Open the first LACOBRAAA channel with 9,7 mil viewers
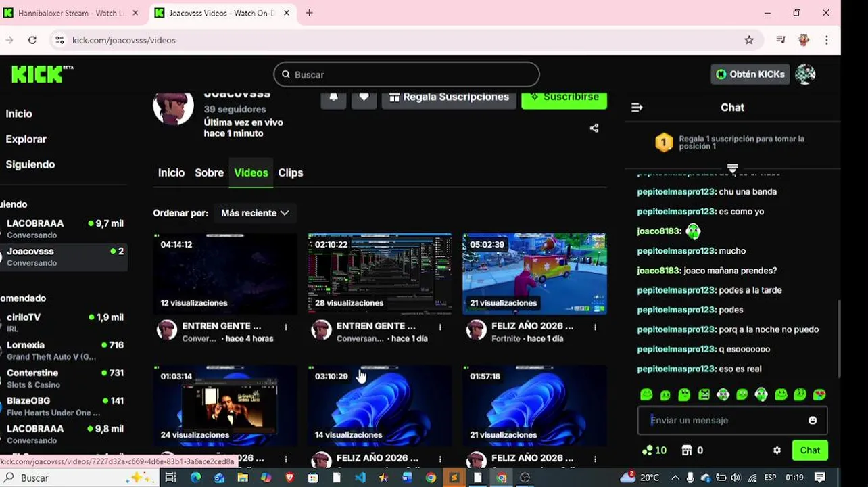Image resolution: width=868 pixels, height=487 pixels. (x=64, y=229)
